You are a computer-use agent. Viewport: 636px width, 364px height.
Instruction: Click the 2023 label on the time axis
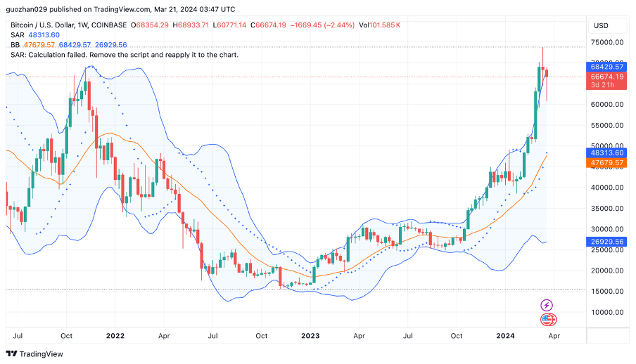coord(310,336)
